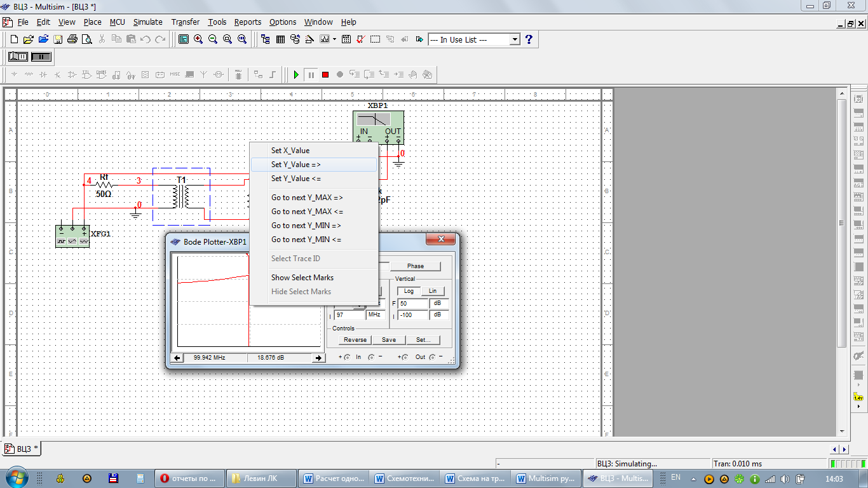The height and width of the screenshot is (488, 868).
Task: Switch to Multisim ру... Word taskbar item
Action: 547,478
